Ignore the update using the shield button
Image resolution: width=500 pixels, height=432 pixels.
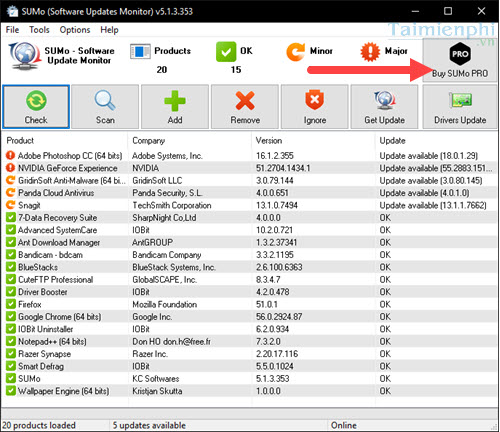point(315,107)
